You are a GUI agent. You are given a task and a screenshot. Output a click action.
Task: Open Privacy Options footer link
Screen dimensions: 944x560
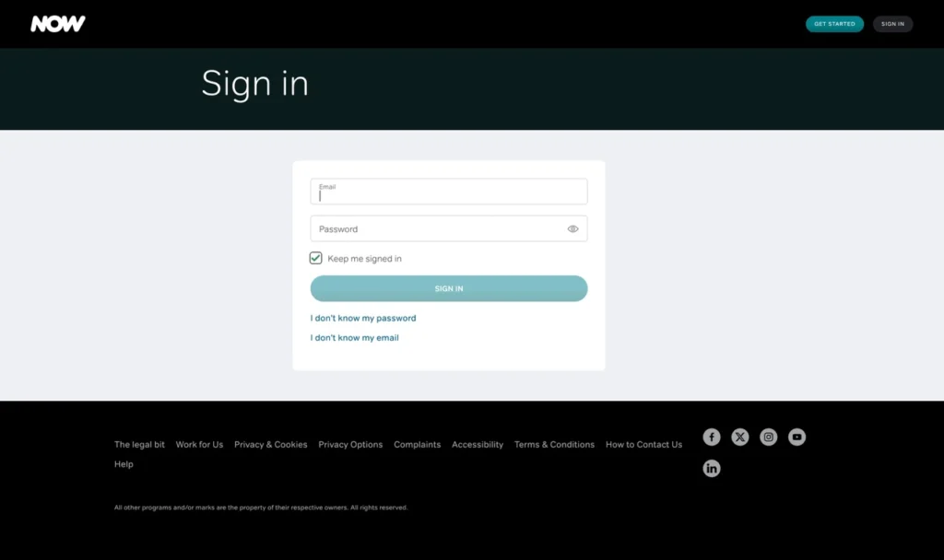pos(350,445)
